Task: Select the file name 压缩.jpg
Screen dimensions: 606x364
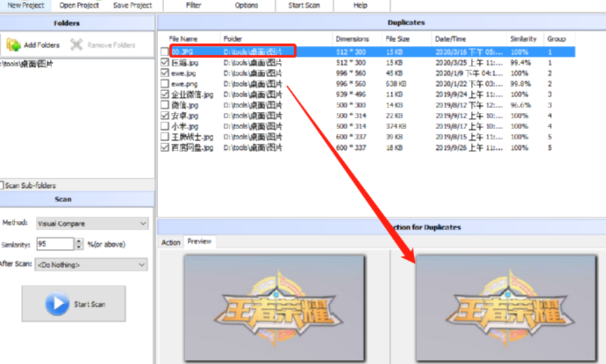Action: tap(184, 63)
